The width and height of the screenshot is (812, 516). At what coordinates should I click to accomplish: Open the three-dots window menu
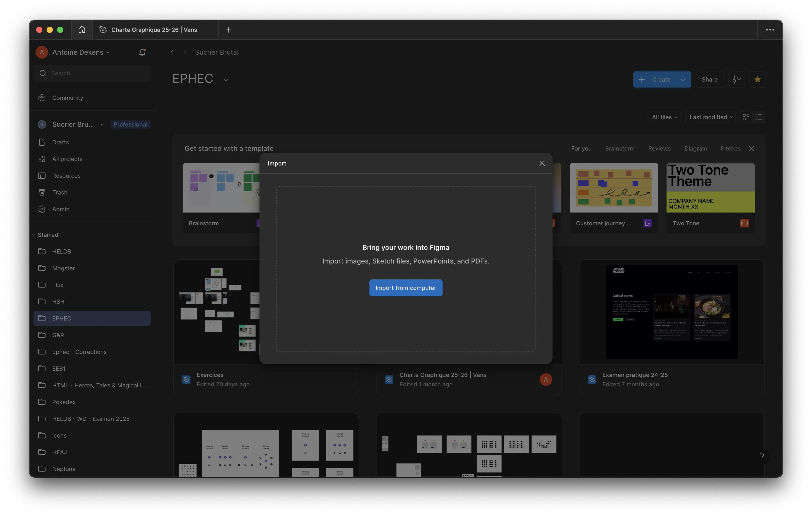pyautogui.click(x=770, y=30)
